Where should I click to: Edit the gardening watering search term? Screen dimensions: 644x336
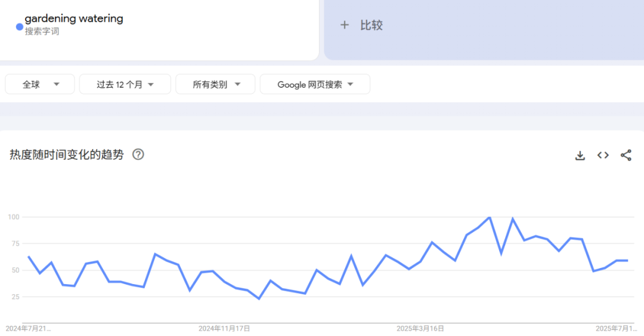pyautogui.click(x=74, y=19)
